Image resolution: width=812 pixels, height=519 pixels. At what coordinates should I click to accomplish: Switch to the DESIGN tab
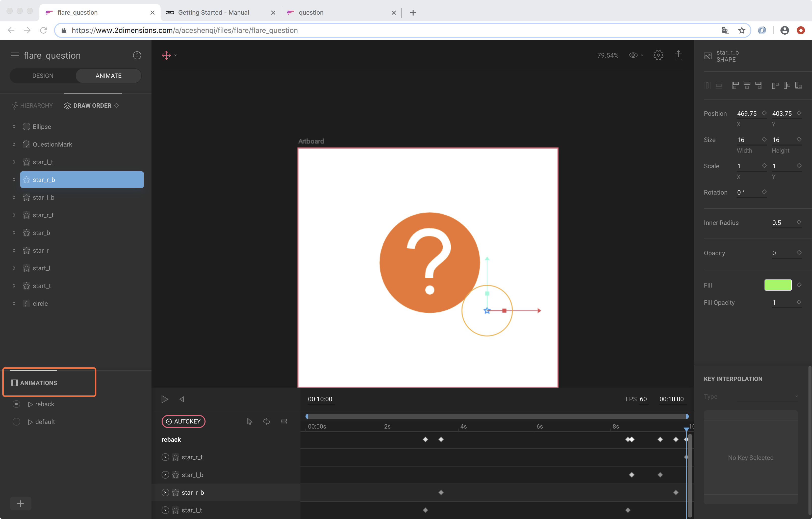pos(43,76)
